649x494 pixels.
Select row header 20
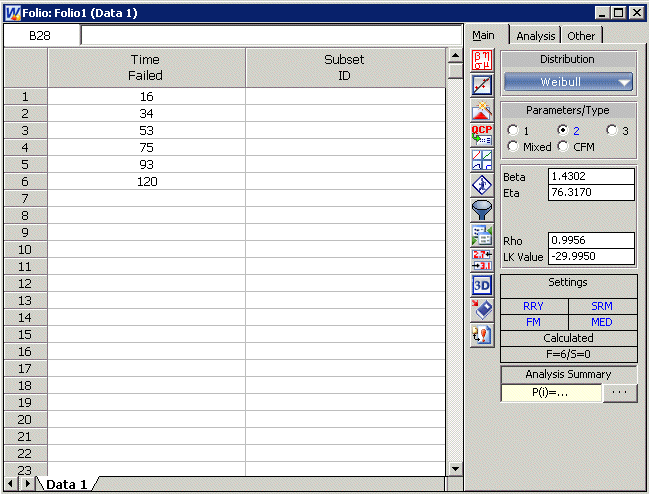coord(25,420)
